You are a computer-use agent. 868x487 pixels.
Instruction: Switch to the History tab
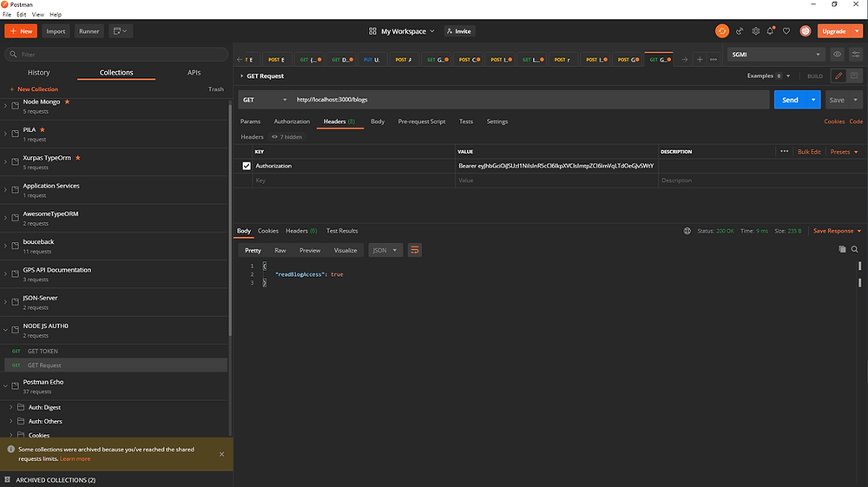coord(39,73)
